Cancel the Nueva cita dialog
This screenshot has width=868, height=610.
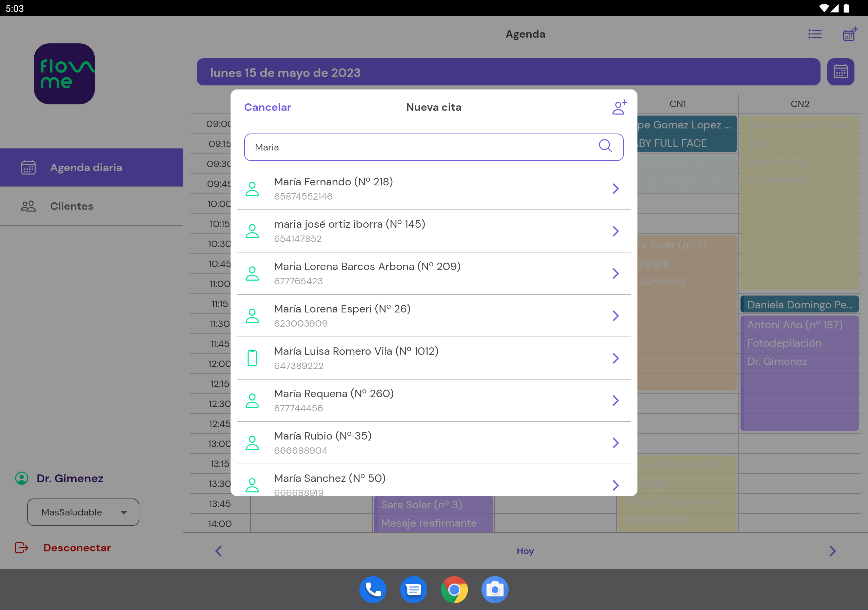[x=267, y=107]
